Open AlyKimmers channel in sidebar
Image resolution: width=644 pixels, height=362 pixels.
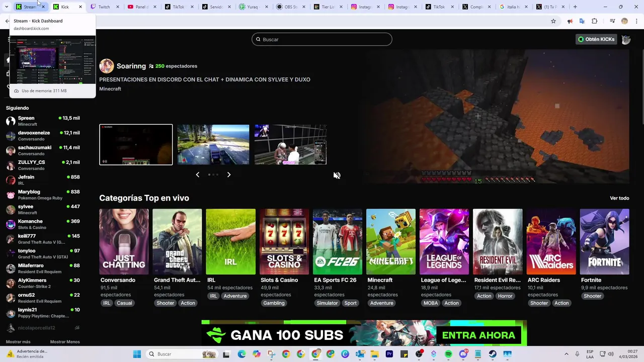click(43, 283)
